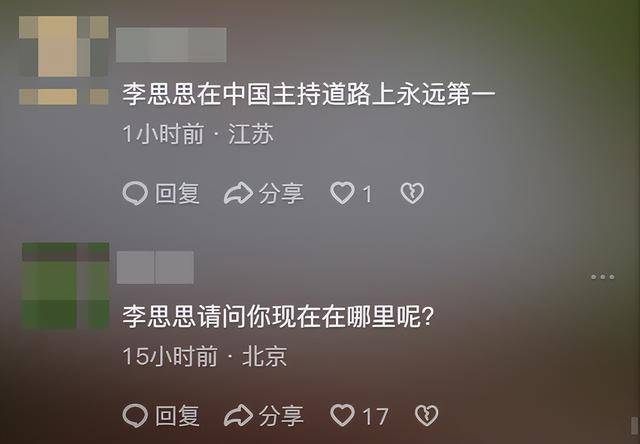The width and height of the screenshot is (640, 444).
Task: Click the reply bubble icon under Jiangsu comment
Action: click(x=135, y=193)
